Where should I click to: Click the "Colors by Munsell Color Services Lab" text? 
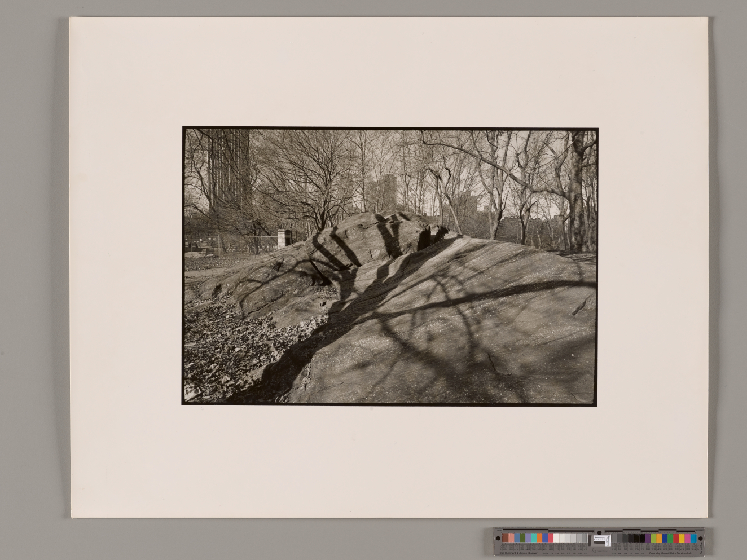pos(670,553)
